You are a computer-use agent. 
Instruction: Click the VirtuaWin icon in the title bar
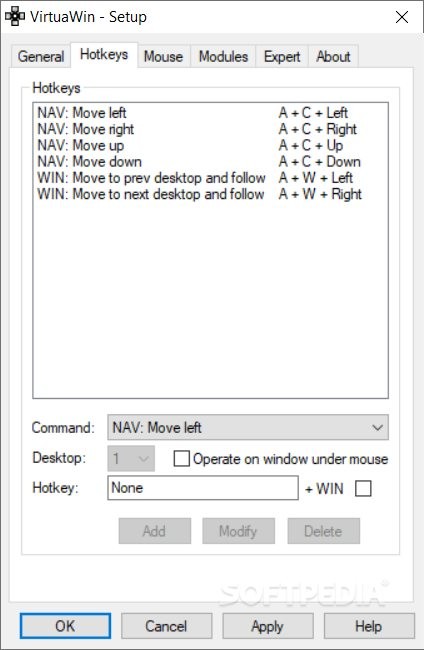[15, 17]
